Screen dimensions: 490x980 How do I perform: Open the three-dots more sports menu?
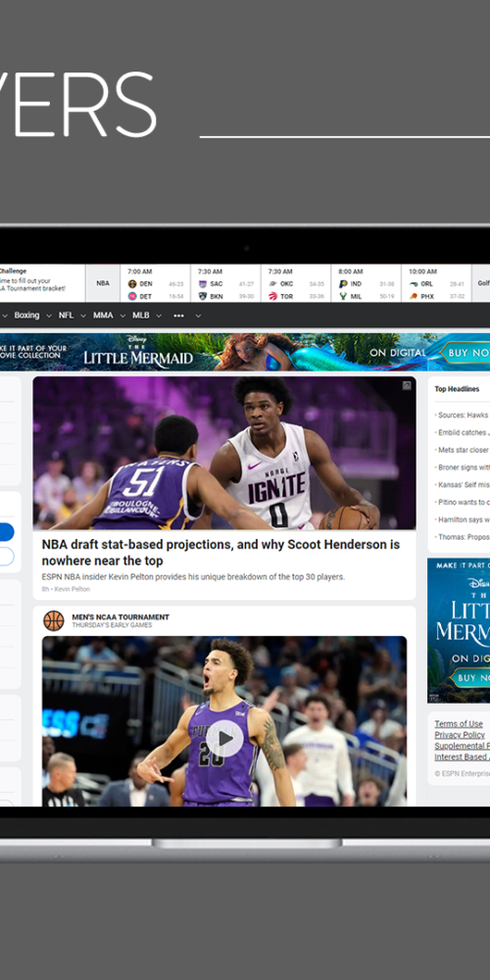(x=178, y=316)
